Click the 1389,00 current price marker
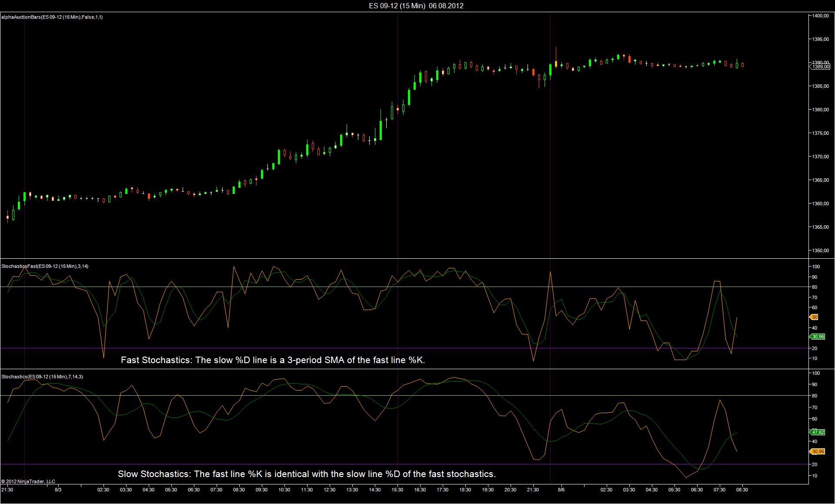This screenshot has height=504, width=835. pos(821,67)
